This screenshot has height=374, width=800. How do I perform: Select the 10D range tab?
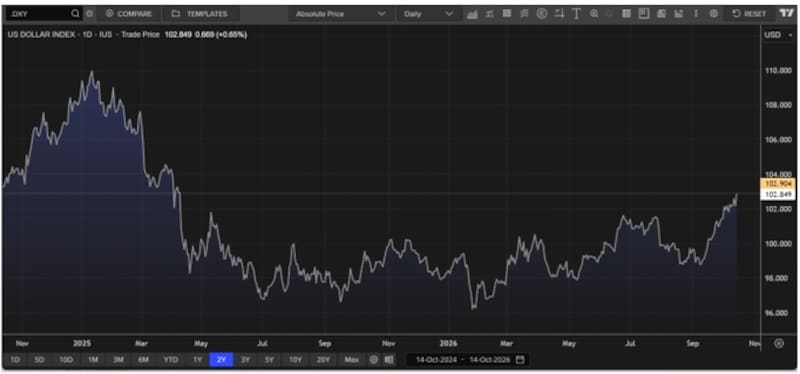pos(66,360)
